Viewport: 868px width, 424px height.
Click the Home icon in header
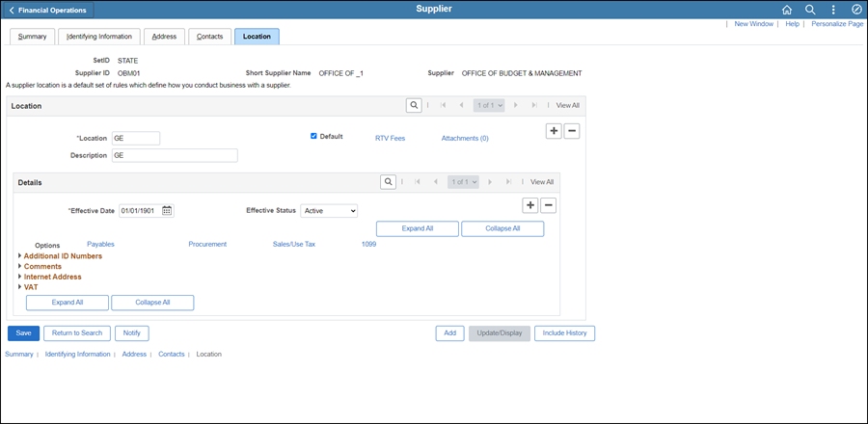coord(787,10)
